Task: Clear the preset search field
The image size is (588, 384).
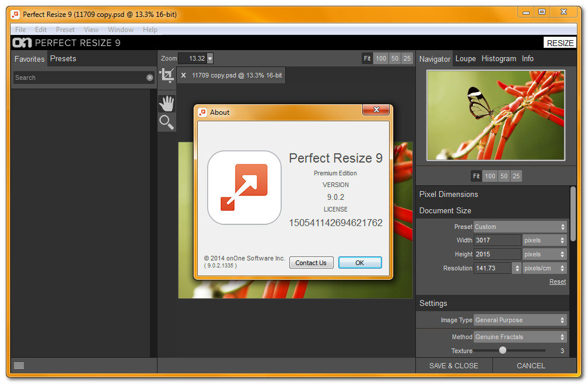Action: [149, 77]
